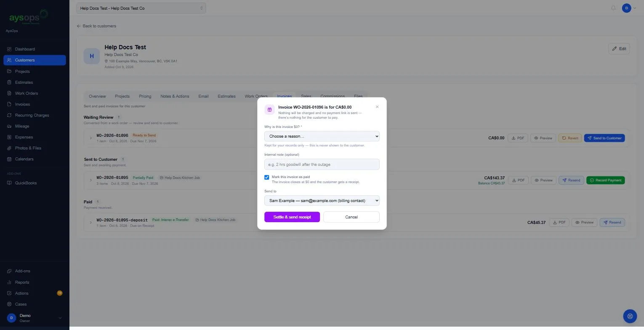The height and width of the screenshot is (330, 644).
Task: Click Settle & send receipt button
Action: (292, 217)
